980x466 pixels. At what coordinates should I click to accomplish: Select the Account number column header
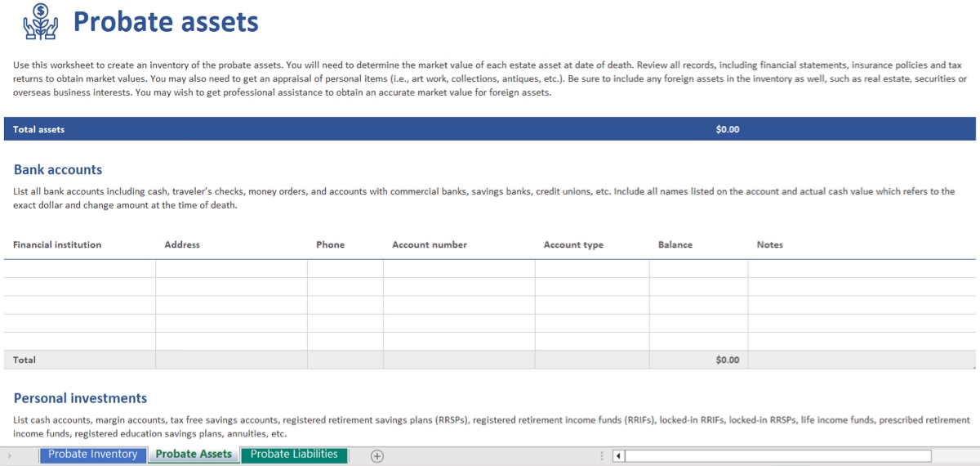430,244
